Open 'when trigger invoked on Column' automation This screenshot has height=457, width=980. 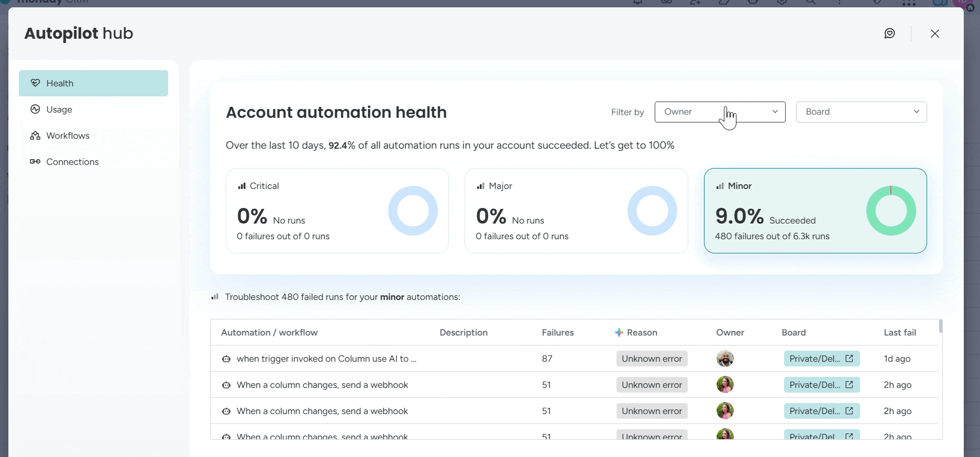click(326, 359)
